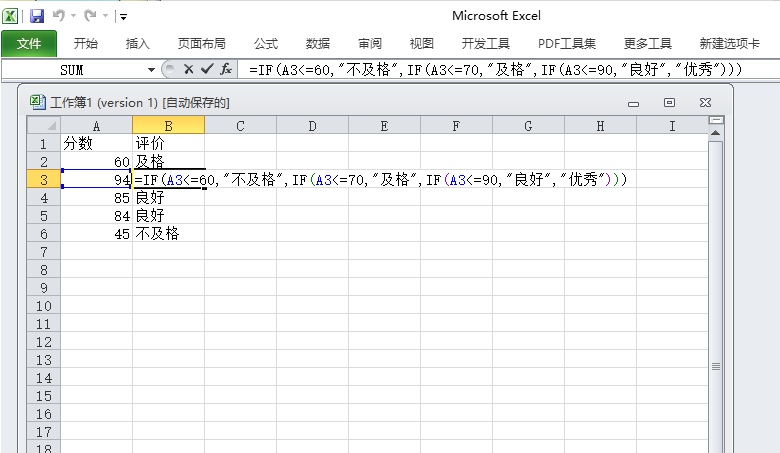Image resolution: width=780 pixels, height=453 pixels.
Task: Switch to the 开始 ribbon tab
Action: [x=86, y=44]
